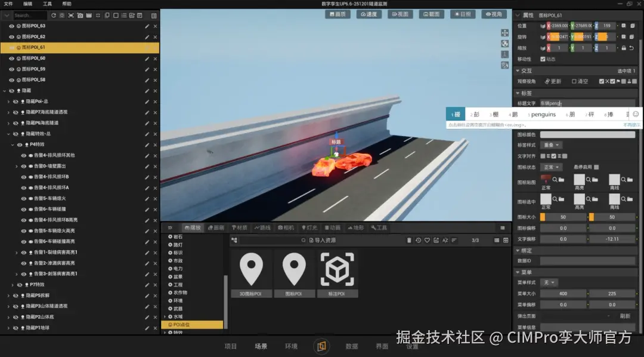Click trash delete icon in asset toolbar
Viewport: 644px width, 357px height.
point(409,240)
